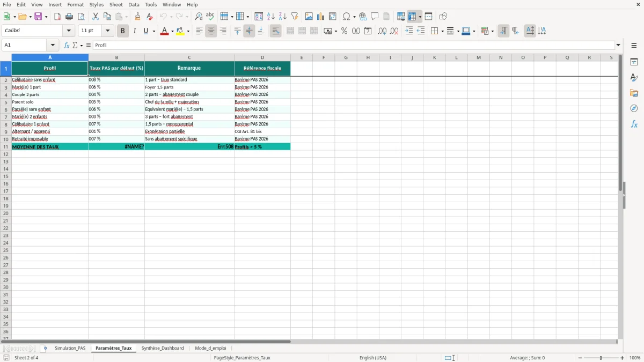The width and height of the screenshot is (644, 362).
Task: Switch to Mode_d_emploi sheet tab
Action: pos(210,348)
